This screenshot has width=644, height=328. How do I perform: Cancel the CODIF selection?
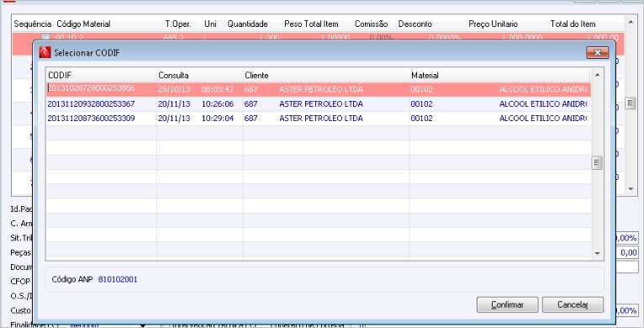point(573,304)
